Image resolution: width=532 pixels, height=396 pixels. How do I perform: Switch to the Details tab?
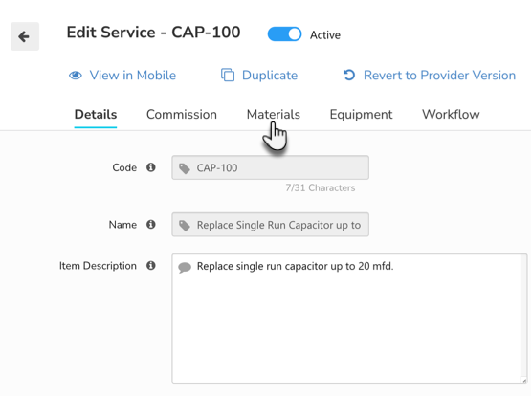click(x=96, y=115)
